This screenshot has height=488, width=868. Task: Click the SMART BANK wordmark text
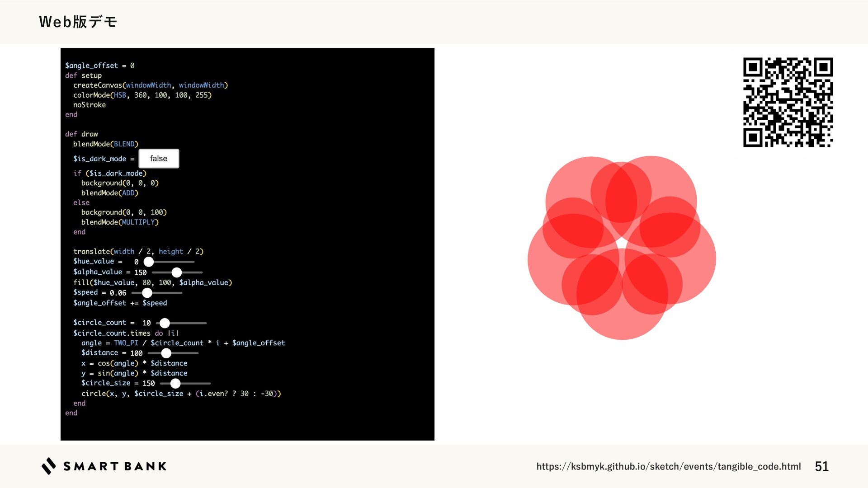click(115, 466)
